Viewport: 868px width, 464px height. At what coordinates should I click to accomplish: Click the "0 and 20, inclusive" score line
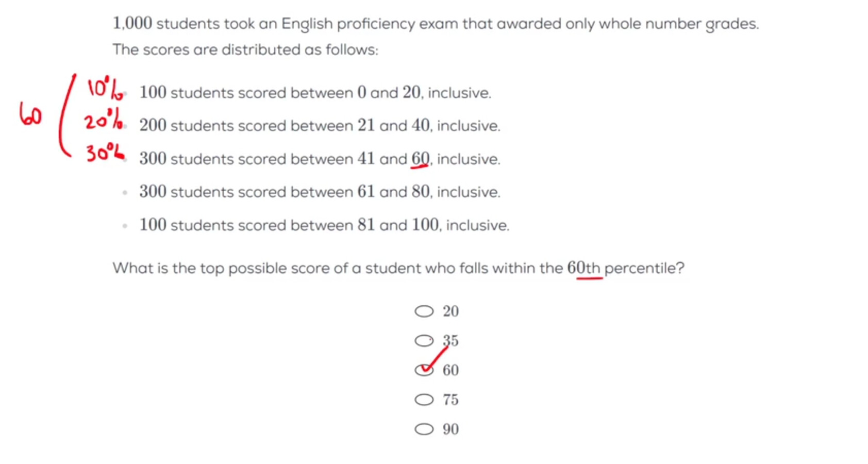(315, 93)
